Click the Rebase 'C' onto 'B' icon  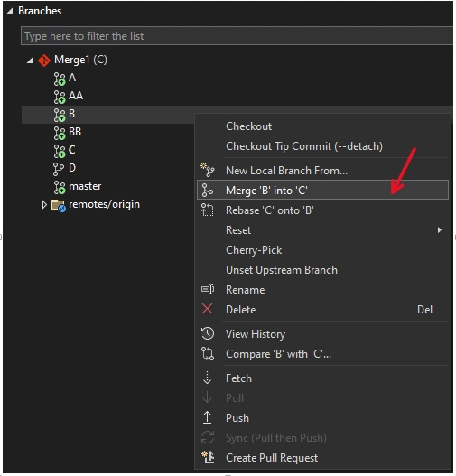click(208, 210)
